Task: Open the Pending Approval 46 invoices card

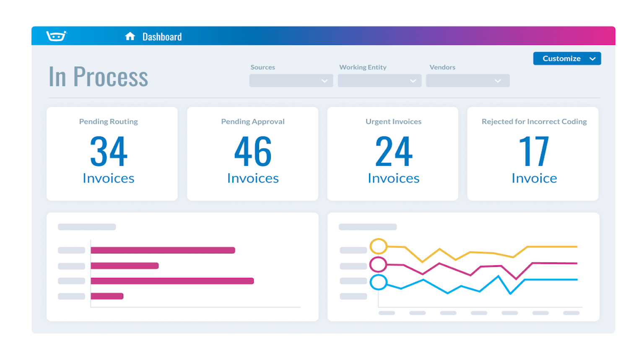Action: (252, 154)
